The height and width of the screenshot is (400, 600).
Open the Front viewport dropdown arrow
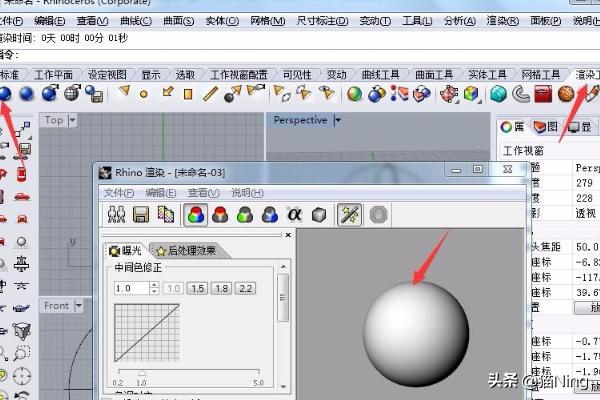78,306
